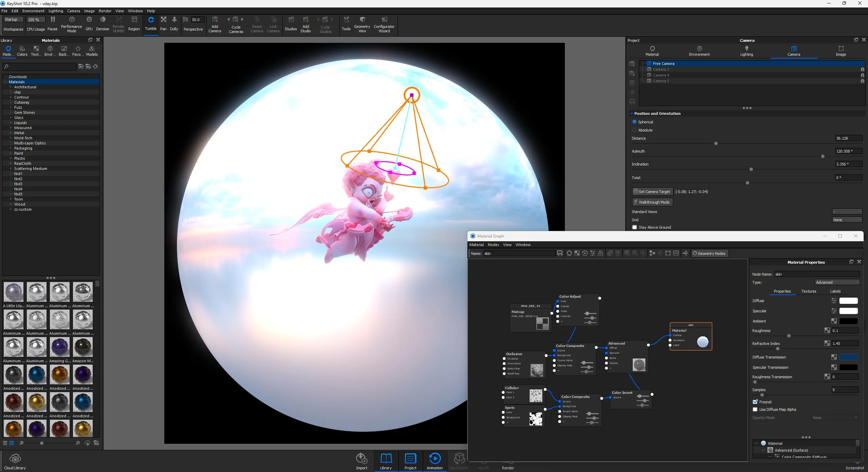Click the Diffuse white color swatch
This screenshot has height=472, width=868.
(848, 301)
